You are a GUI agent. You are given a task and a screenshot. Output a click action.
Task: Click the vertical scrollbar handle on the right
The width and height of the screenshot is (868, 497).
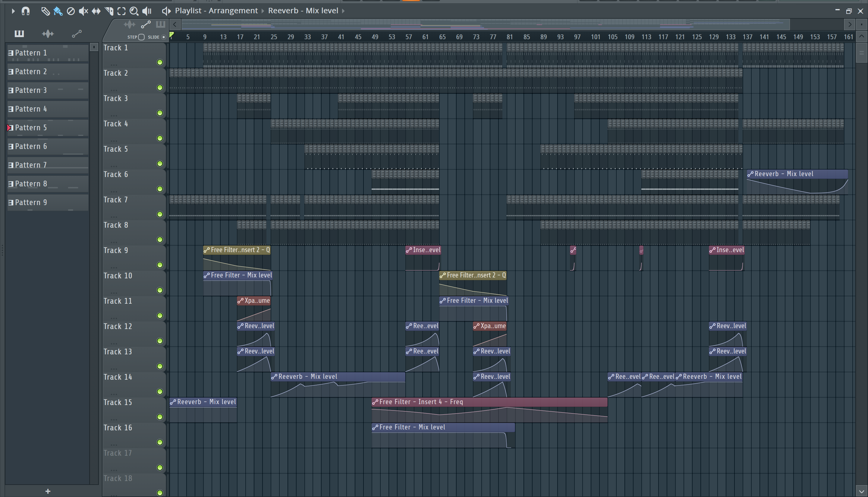click(x=861, y=53)
